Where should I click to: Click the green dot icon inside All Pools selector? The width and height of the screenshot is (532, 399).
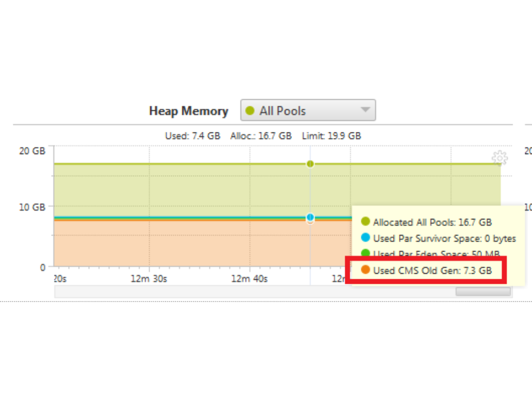point(250,110)
